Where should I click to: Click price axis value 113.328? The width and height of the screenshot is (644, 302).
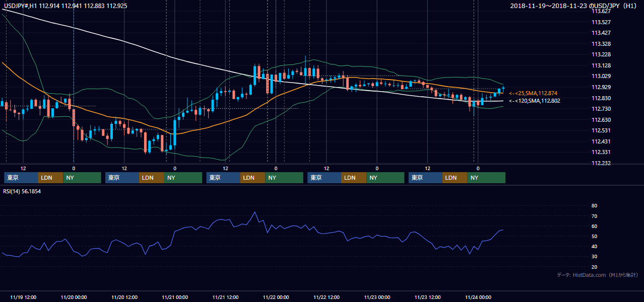pos(601,44)
